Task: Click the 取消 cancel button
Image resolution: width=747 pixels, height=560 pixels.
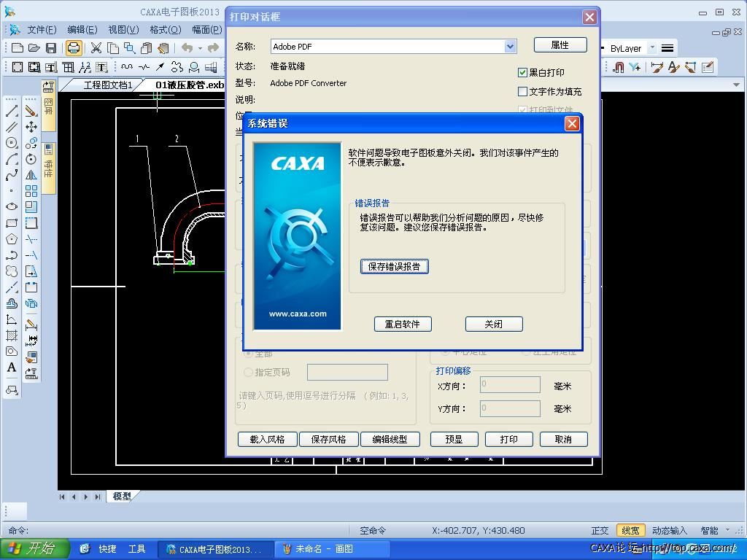Action: point(564,439)
